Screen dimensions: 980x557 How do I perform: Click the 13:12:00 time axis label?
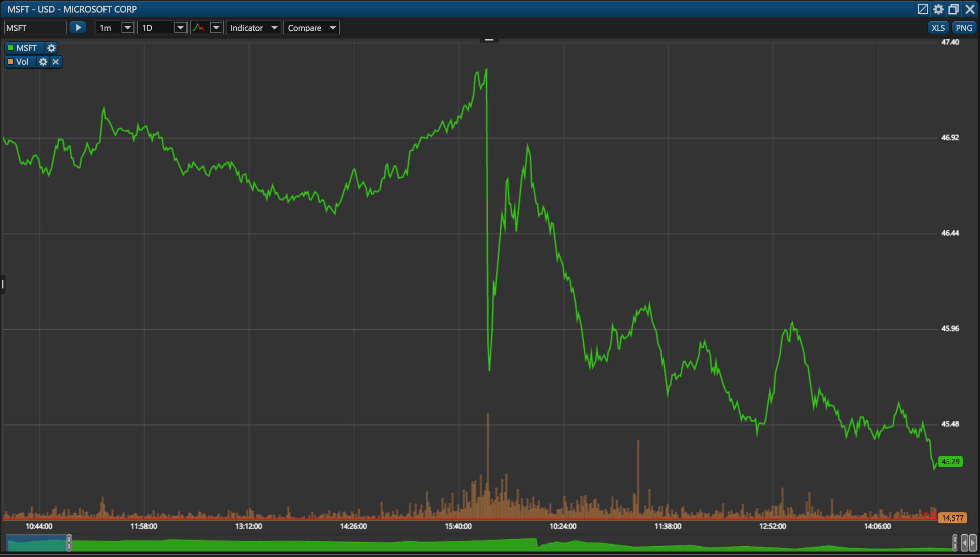pos(248,526)
